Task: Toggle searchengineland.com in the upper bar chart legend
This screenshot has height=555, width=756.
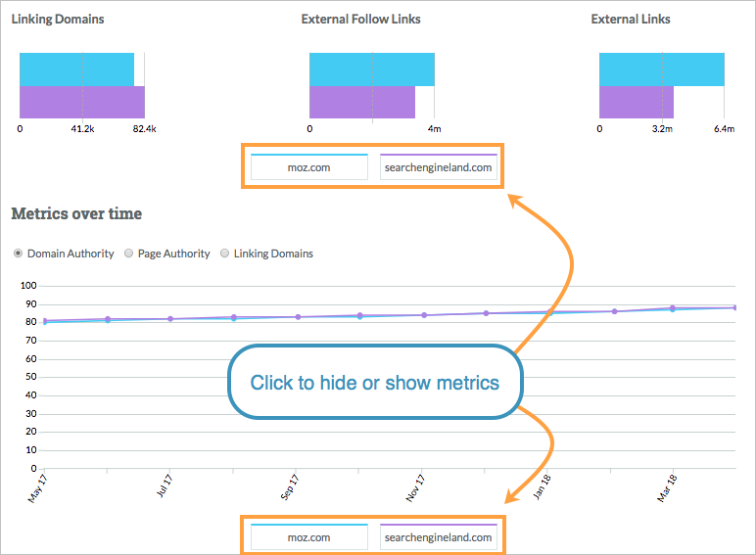Action: (x=439, y=167)
